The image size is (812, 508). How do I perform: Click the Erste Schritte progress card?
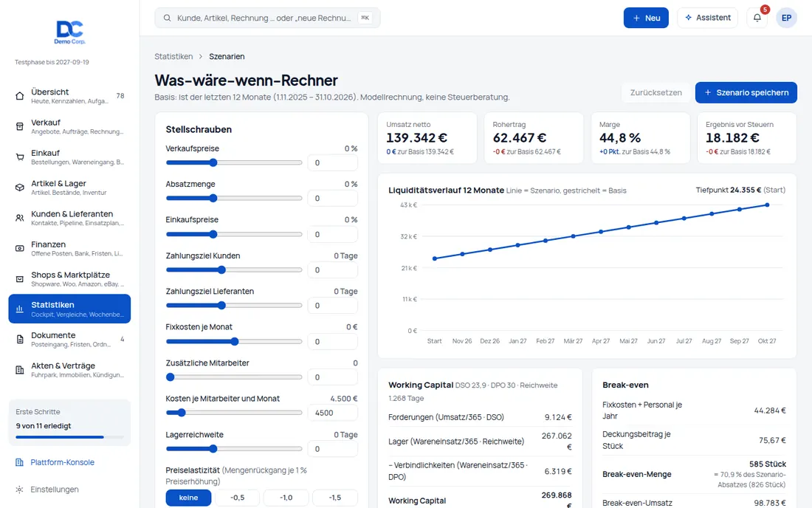click(x=69, y=422)
